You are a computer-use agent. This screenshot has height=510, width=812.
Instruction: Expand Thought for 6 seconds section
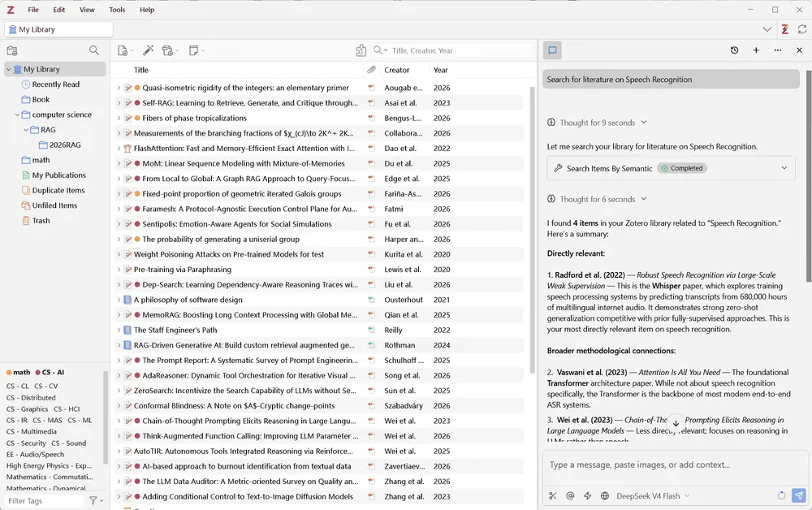[597, 199]
